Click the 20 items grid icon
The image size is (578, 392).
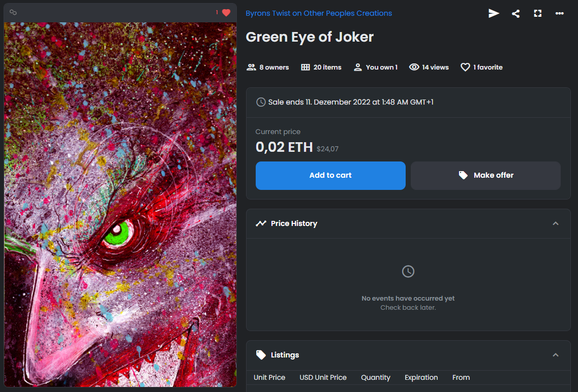pyautogui.click(x=305, y=67)
